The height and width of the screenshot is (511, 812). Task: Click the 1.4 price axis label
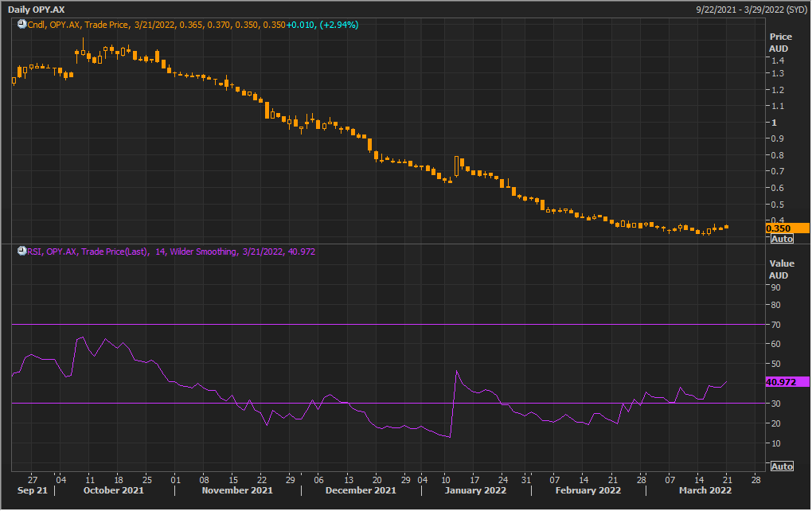tap(777, 60)
